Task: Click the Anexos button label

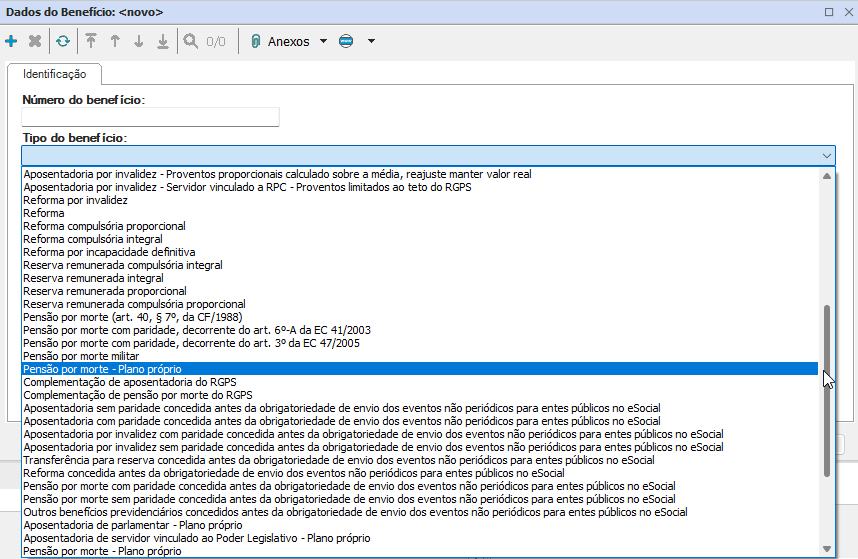Action: point(288,42)
